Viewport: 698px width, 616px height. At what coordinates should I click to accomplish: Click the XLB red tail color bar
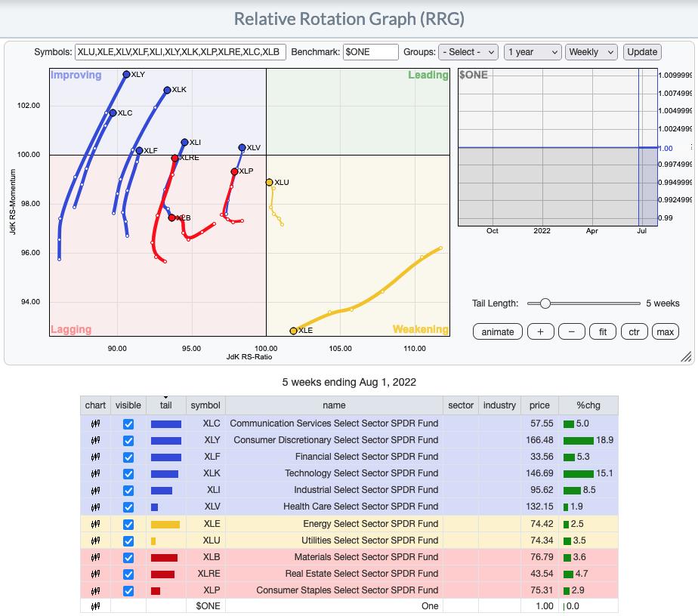coord(164,557)
